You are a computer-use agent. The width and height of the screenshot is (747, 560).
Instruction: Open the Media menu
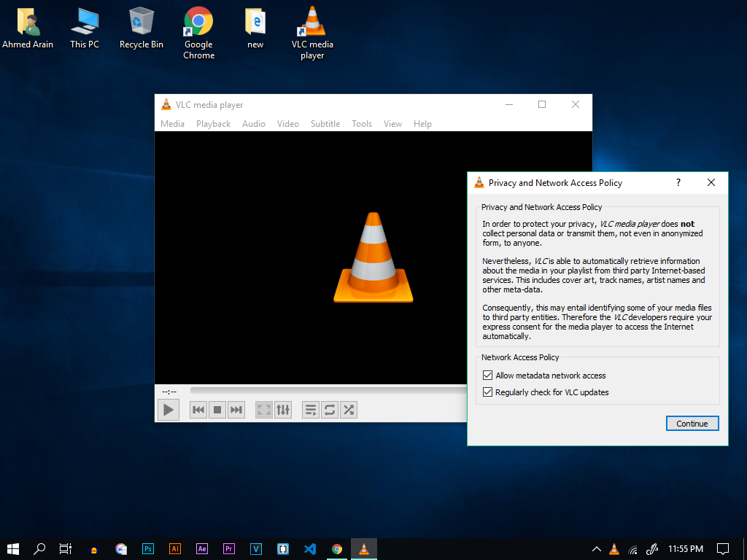(x=172, y=124)
